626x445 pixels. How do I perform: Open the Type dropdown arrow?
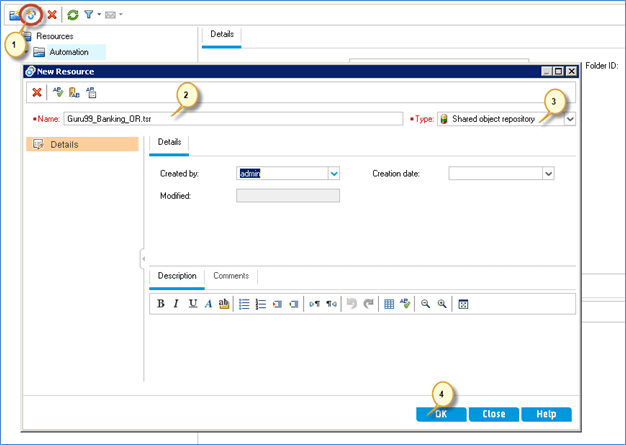(x=570, y=119)
